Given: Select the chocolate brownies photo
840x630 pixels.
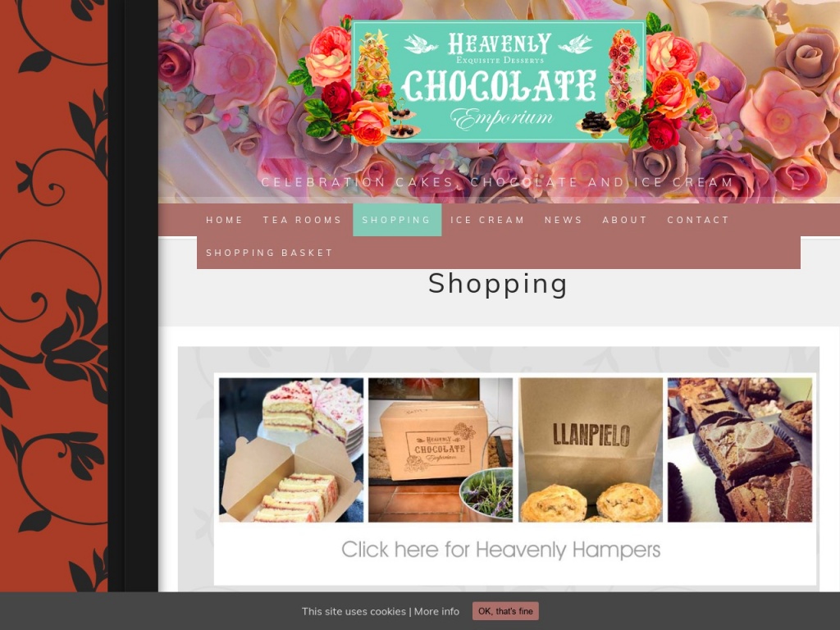Looking at the screenshot, I should pyautogui.click(x=740, y=450).
